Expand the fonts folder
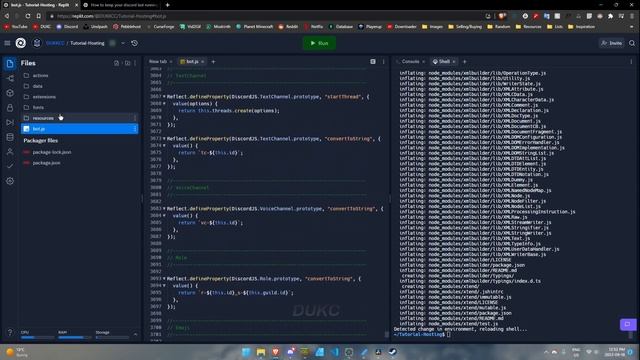Viewport: 640px width, 360px height. pyautogui.click(x=80, y=107)
